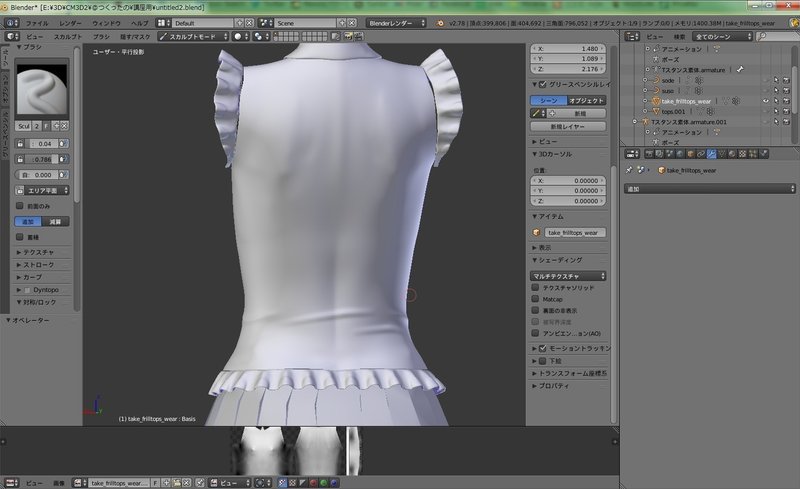Image resolution: width=800 pixels, height=489 pixels.
Task: Click the 新規レイヤー button
Action: [568, 126]
